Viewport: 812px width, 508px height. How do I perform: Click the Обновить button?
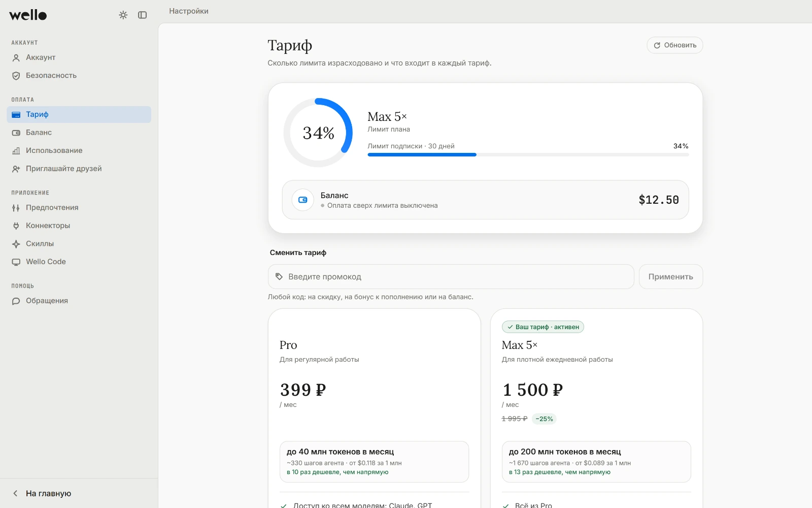(x=674, y=45)
